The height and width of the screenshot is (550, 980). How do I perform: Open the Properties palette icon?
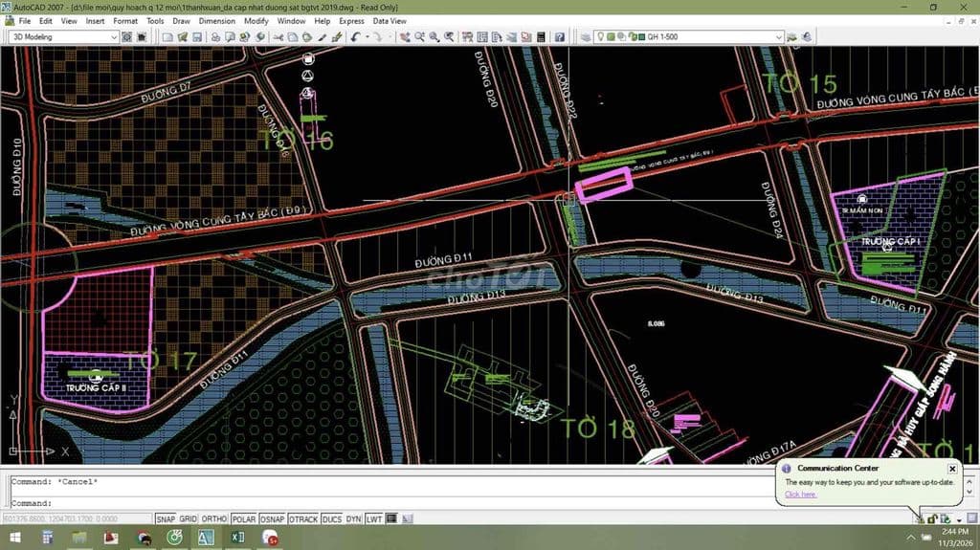click(467, 37)
